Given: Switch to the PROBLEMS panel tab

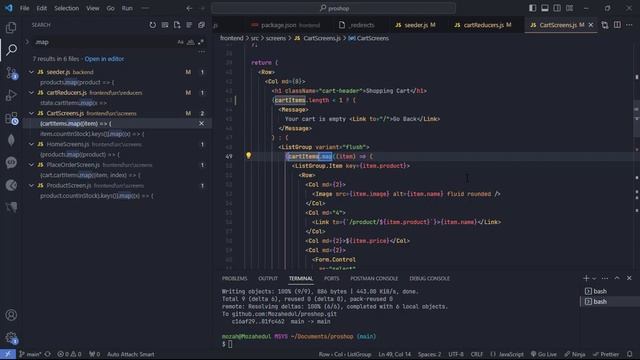Looking at the screenshot, I should click(235, 278).
